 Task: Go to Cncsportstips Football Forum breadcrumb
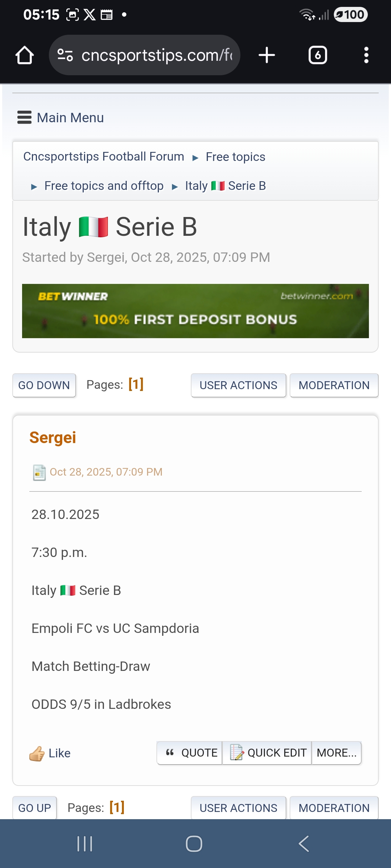(104, 157)
